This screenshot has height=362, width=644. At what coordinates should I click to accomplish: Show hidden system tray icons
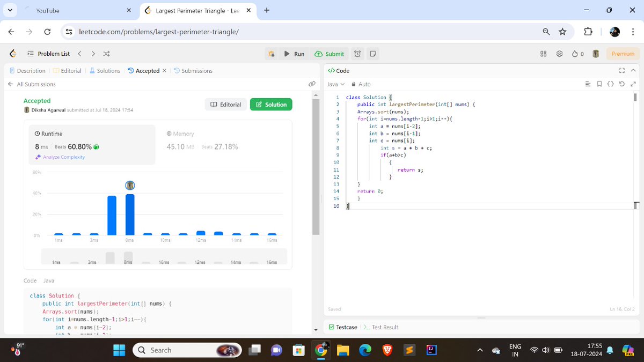coord(480,350)
